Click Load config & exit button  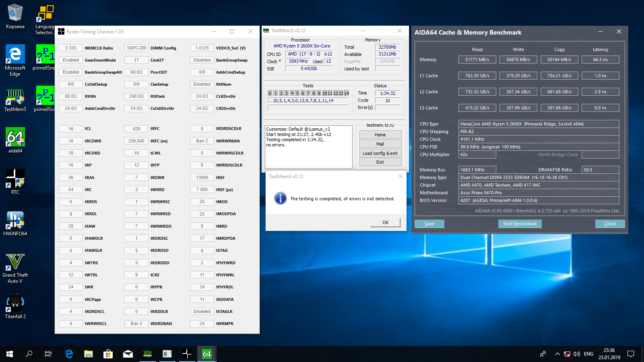click(380, 153)
